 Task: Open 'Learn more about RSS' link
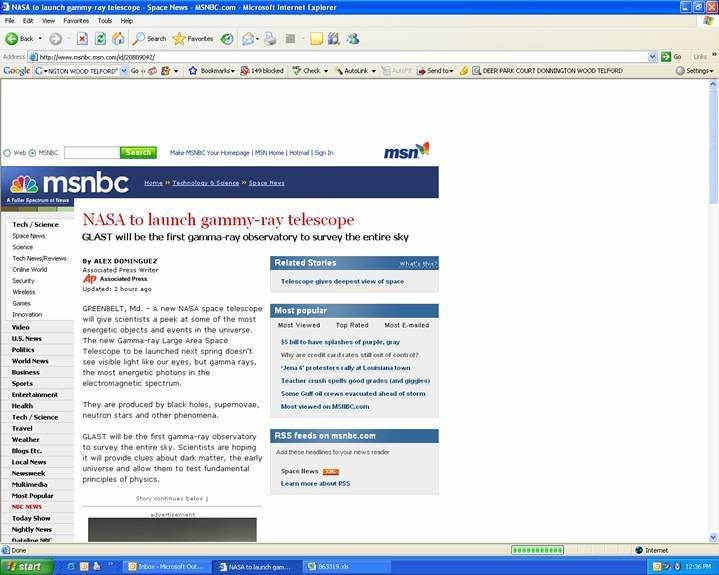click(x=315, y=484)
